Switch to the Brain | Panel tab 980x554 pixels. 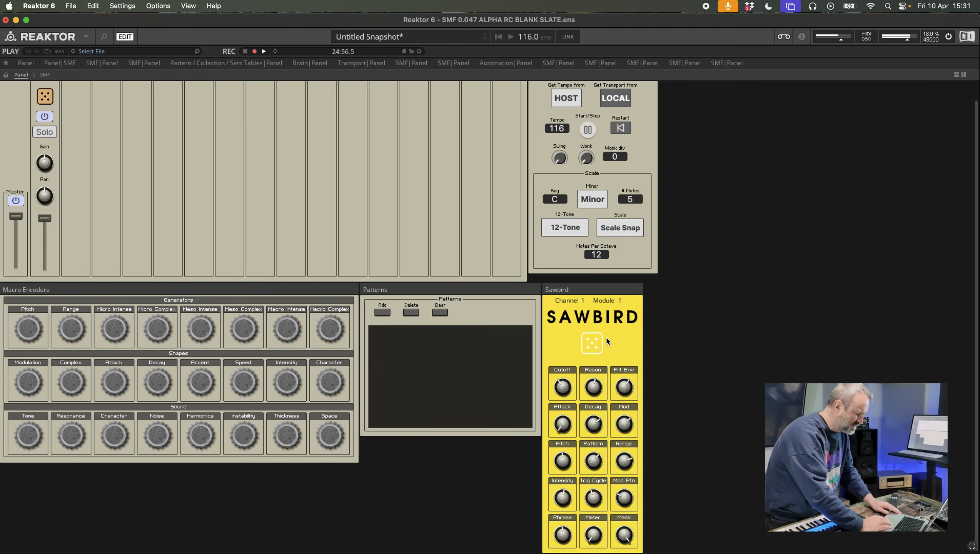coord(309,63)
